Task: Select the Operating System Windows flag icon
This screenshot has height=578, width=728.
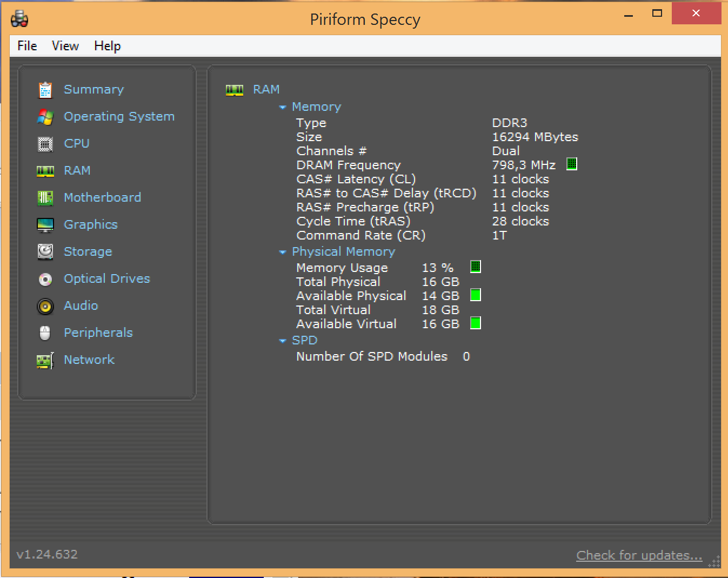Action: 45,117
